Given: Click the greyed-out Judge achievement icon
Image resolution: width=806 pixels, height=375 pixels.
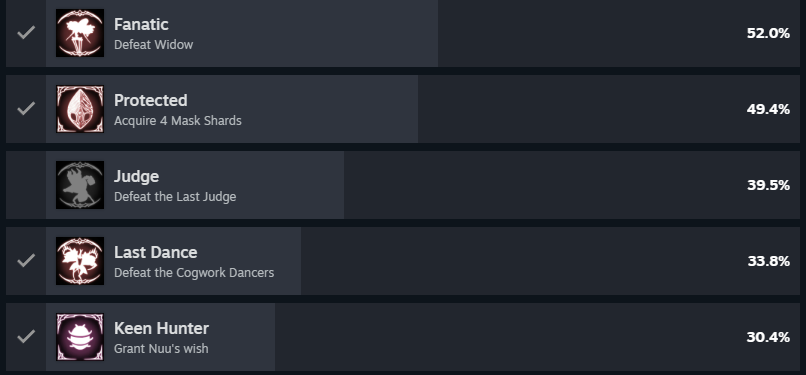Looking at the screenshot, I should (80, 185).
